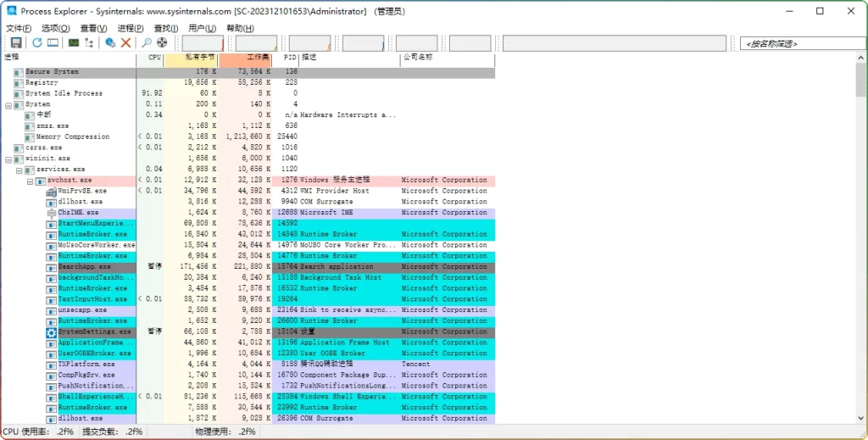The image size is (868, 440).
Task: Click the magnifier Find Handle icon
Action: point(147,42)
